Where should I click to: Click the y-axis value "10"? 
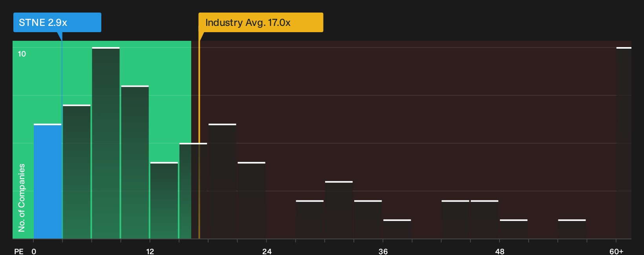22,54
